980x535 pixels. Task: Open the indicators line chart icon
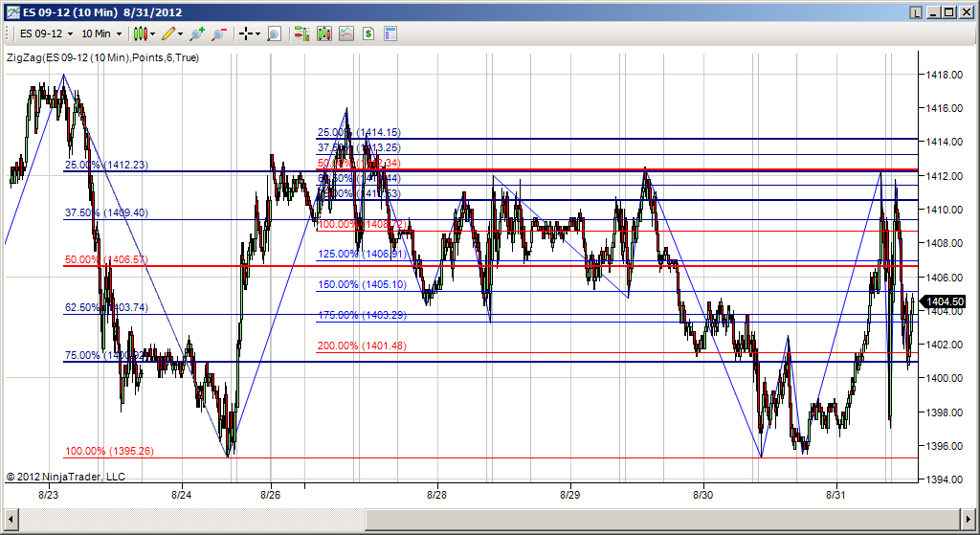[x=346, y=33]
